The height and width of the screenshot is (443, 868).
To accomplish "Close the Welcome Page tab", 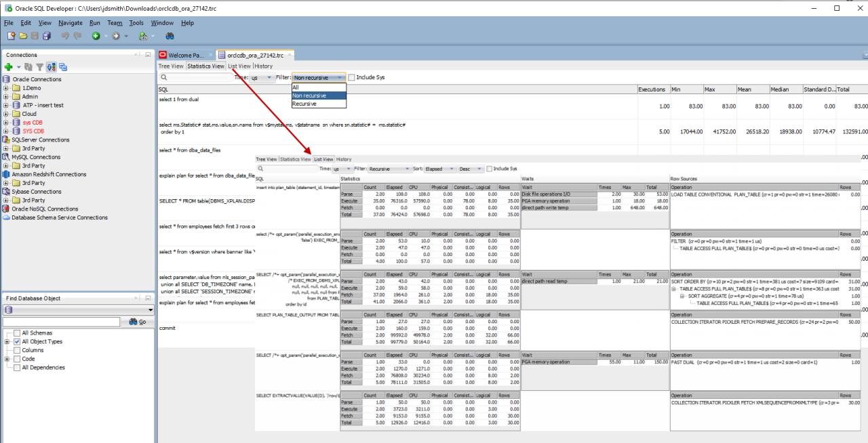I will [x=210, y=55].
